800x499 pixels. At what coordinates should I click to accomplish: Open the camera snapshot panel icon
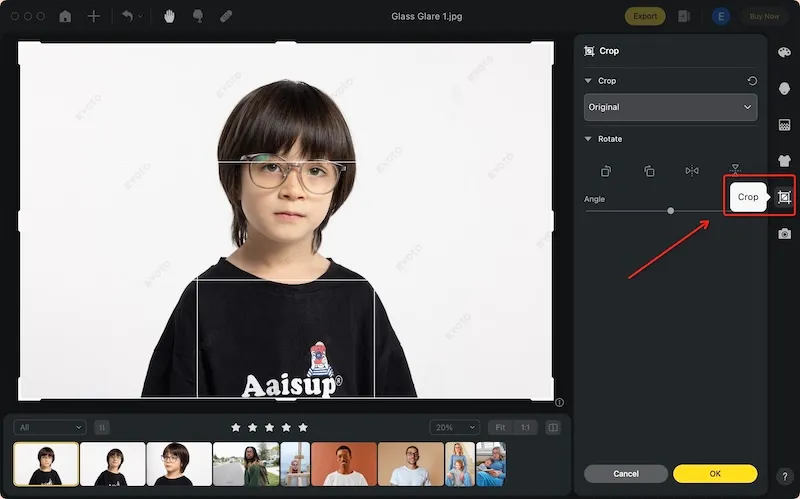click(784, 234)
